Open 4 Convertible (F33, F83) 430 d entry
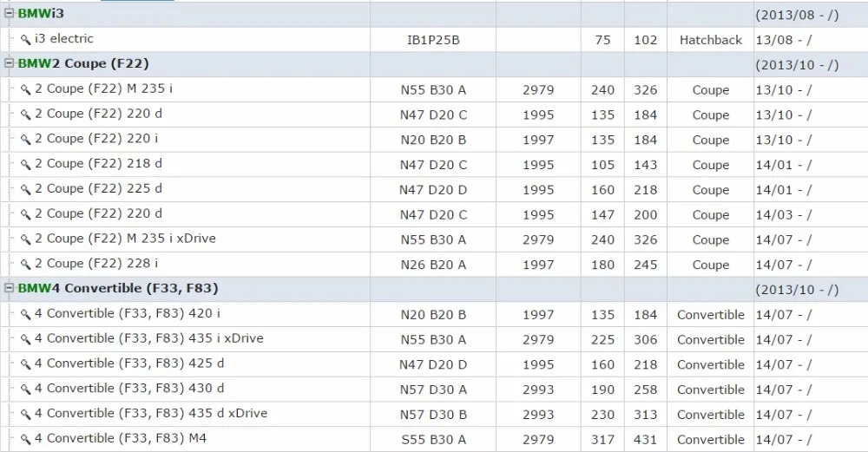Image resolution: width=868 pixels, height=452 pixels. (x=129, y=389)
